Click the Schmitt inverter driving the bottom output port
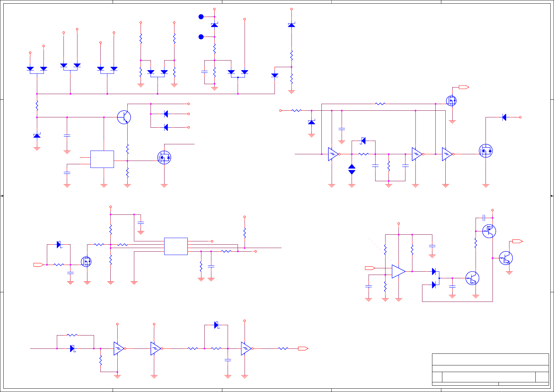 [x=247, y=348]
